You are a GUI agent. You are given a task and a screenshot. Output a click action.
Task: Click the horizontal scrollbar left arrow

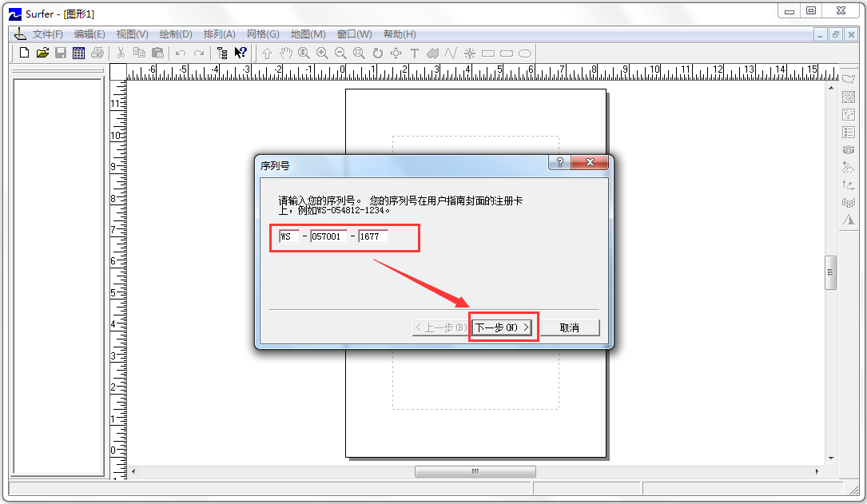133,471
